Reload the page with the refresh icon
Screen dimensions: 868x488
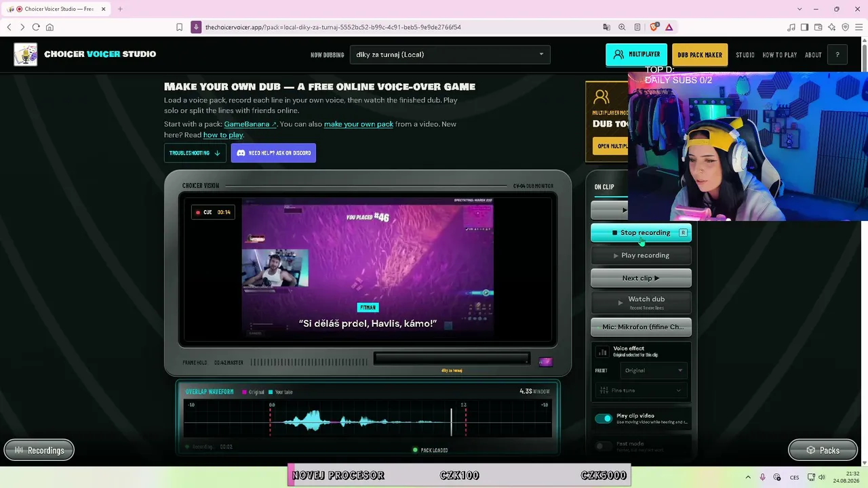[36, 27]
